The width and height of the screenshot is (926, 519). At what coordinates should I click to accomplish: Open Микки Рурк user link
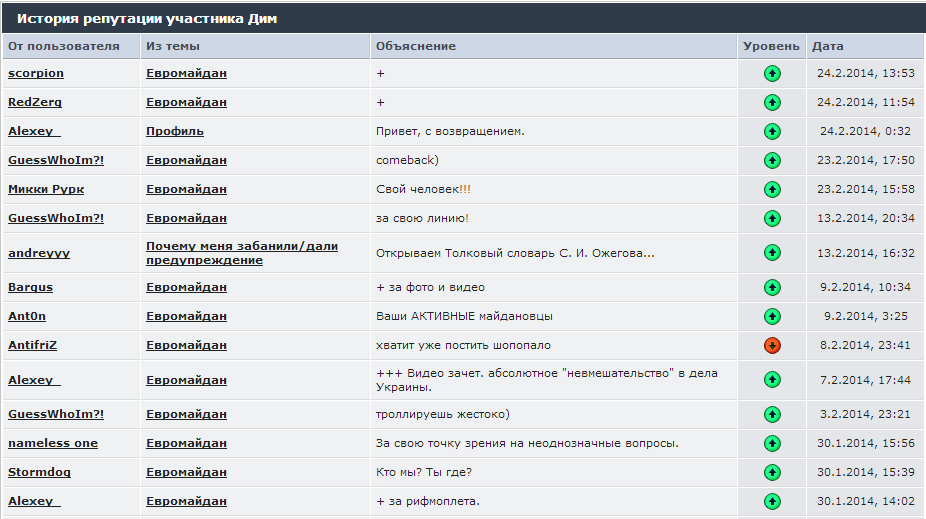pyautogui.click(x=46, y=189)
